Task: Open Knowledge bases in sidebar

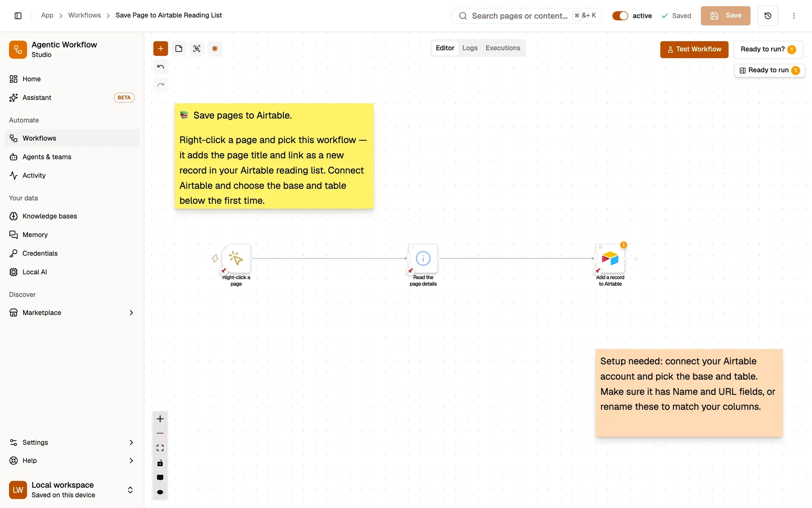Action: pyautogui.click(x=72, y=216)
